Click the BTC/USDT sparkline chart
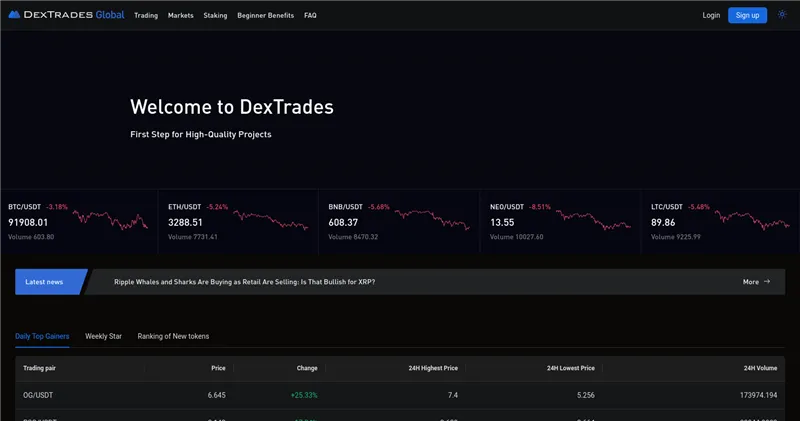The image size is (800, 421). [x=110, y=219]
